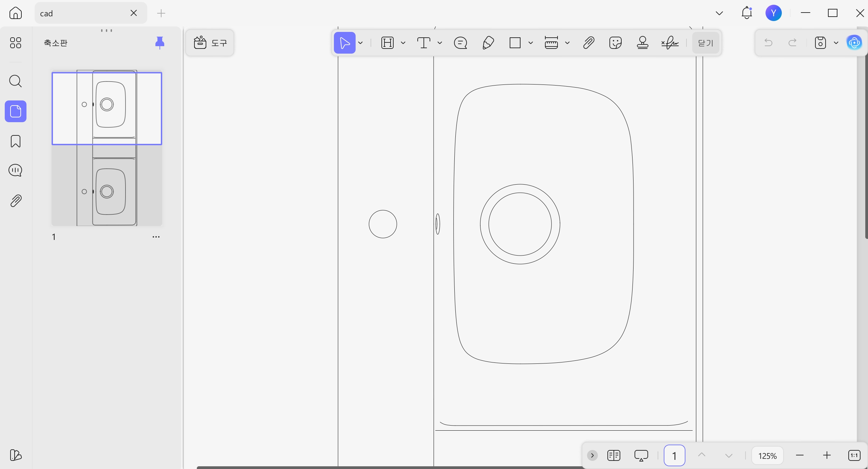Open the all-tools grid icon

[16, 43]
